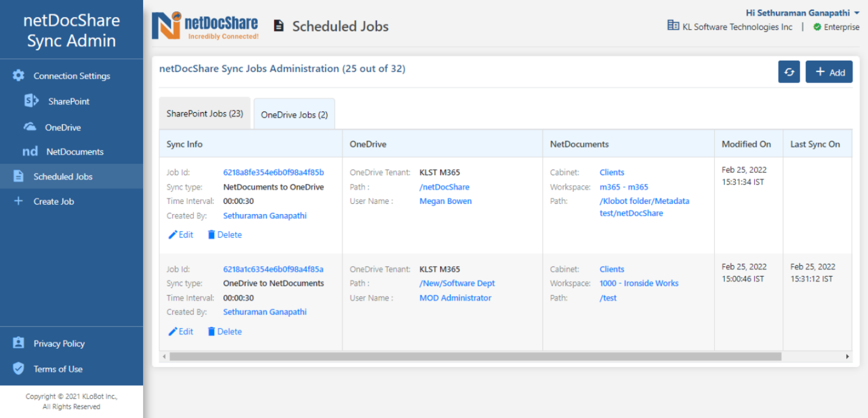This screenshot has width=868, height=418.
Task: Click the 15:31:34 IST modified timestamp
Action: [x=743, y=183]
